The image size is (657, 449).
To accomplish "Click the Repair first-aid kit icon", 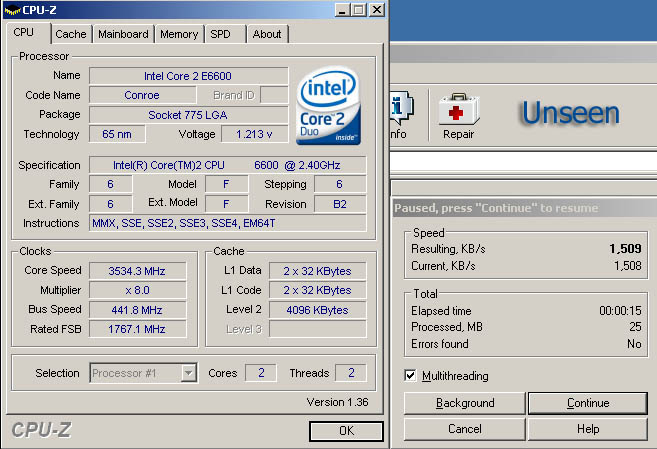I will 458,110.
